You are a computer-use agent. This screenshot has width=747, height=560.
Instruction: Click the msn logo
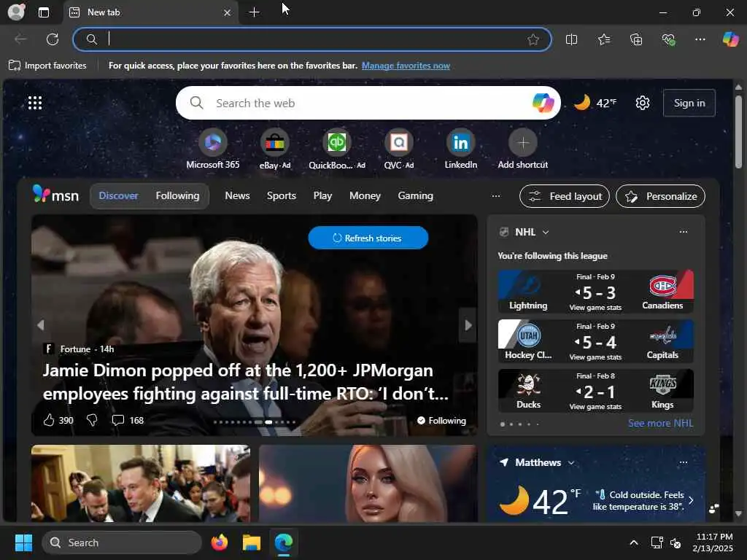(x=55, y=195)
